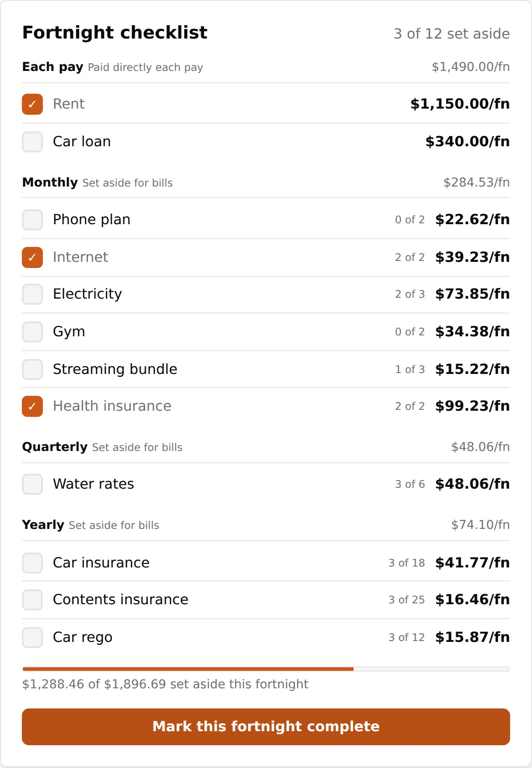
Task: Click the Electricity label text
Action: pos(87,294)
